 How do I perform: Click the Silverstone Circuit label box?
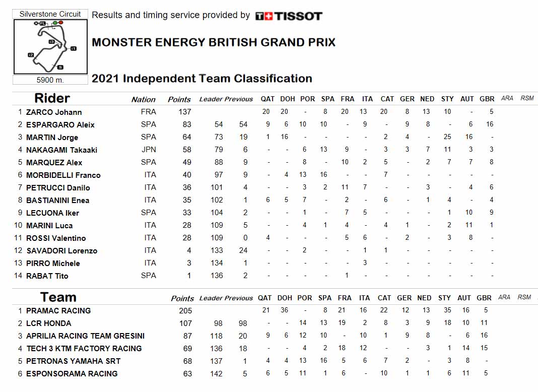click(x=50, y=14)
